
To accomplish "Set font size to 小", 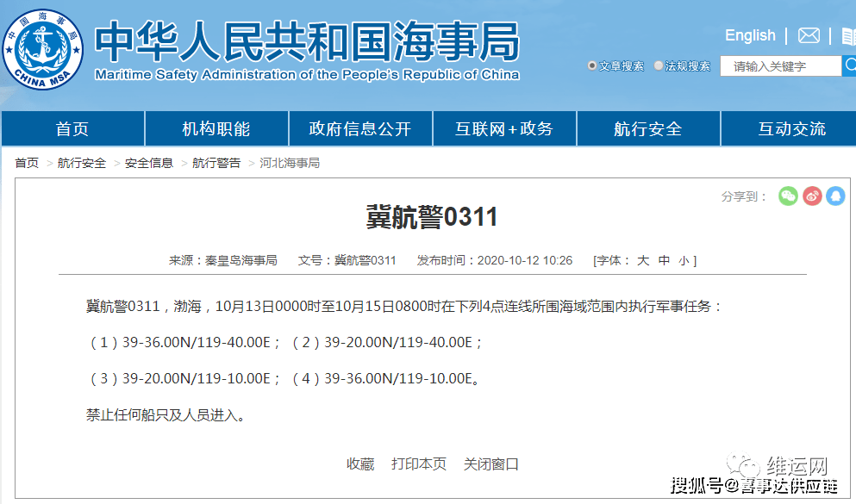I will pyautogui.click(x=684, y=261).
